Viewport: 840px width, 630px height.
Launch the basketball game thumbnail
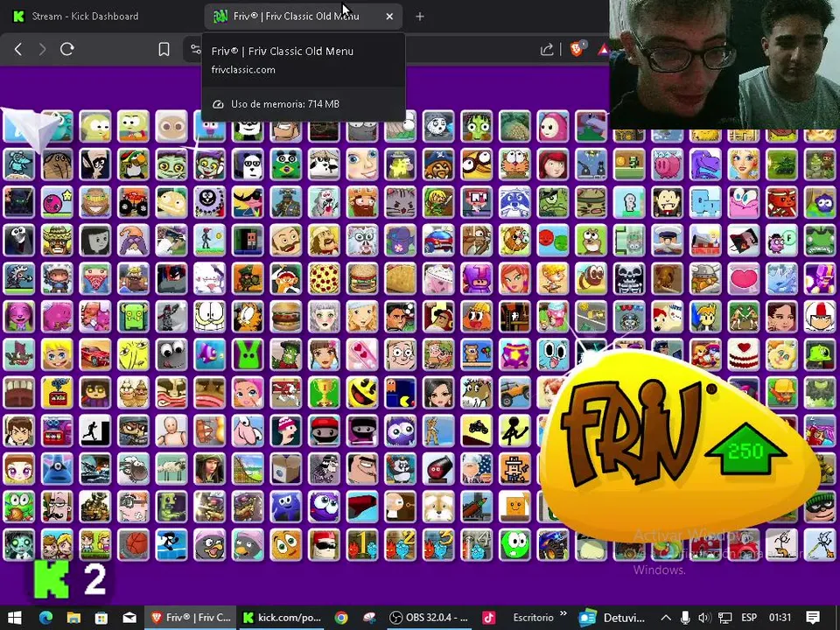point(133,545)
